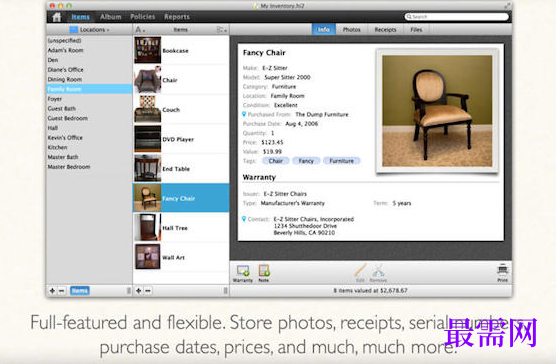
Task: Click the Couch thumbnail image
Action: click(x=148, y=110)
